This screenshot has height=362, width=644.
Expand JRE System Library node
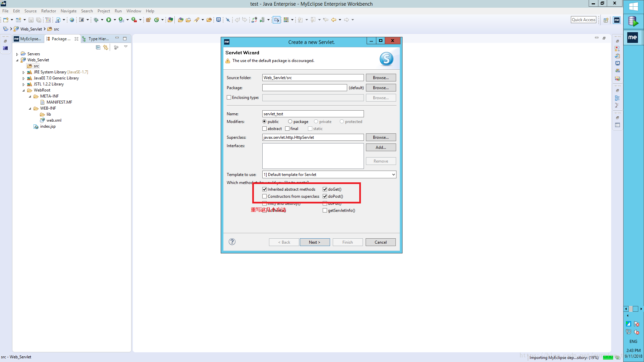tap(23, 72)
